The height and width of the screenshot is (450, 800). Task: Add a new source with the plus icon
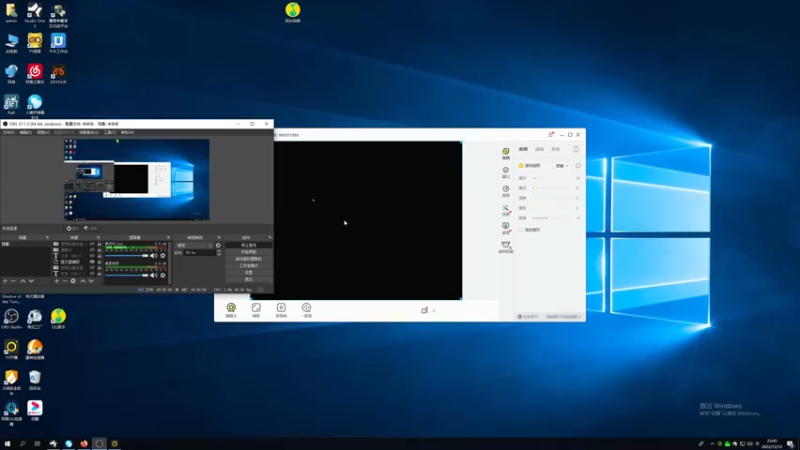[x=57, y=281]
